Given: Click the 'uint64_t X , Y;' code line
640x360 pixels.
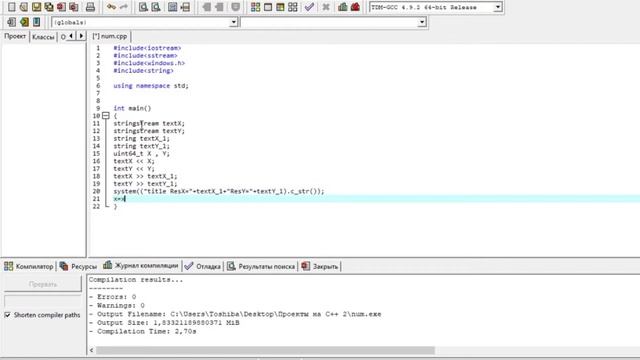Looking at the screenshot, I should click(141, 153).
